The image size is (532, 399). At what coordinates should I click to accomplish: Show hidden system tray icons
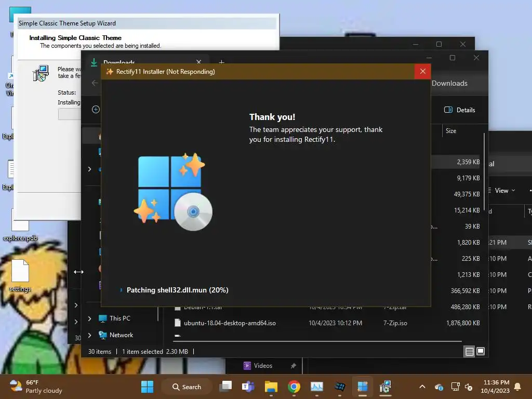[x=422, y=387]
